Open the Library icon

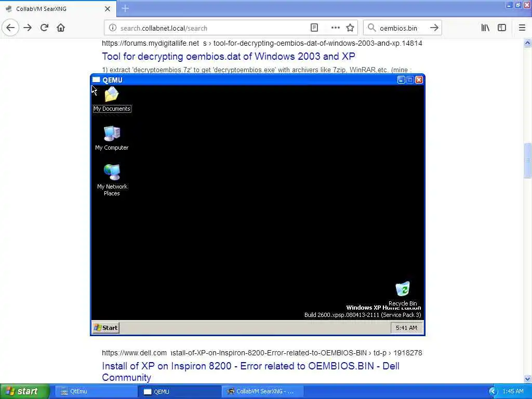pos(485,28)
